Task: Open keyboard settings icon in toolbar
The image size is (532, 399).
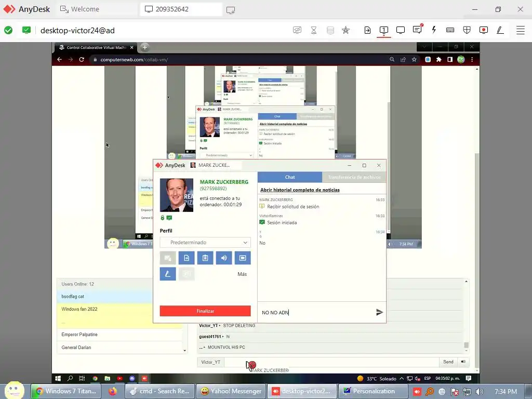Action: click(x=450, y=30)
